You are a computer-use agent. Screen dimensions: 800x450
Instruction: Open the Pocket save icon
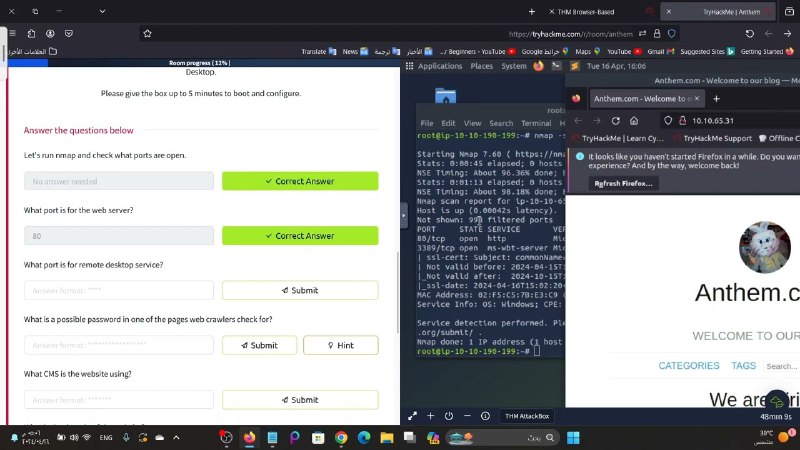coord(69,34)
